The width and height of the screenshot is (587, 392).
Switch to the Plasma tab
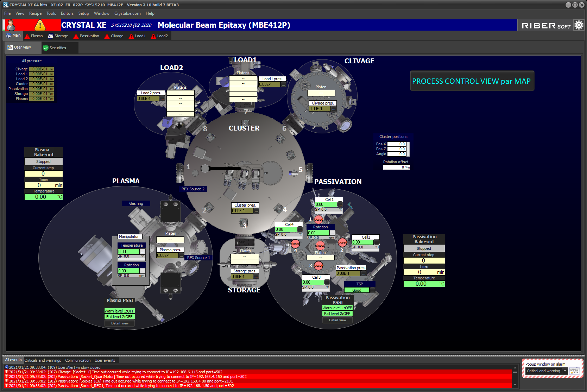tap(34, 36)
